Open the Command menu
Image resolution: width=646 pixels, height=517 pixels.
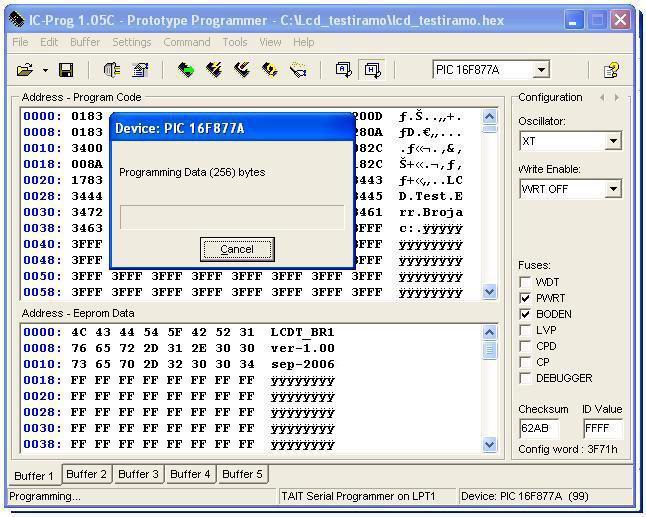click(x=187, y=42)
